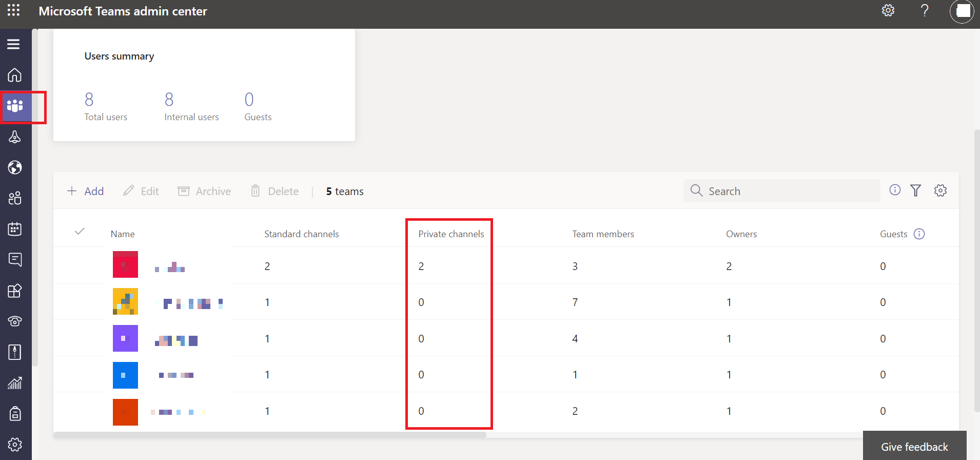Open the Planning bag icon in sidebar

click(15, 413)
